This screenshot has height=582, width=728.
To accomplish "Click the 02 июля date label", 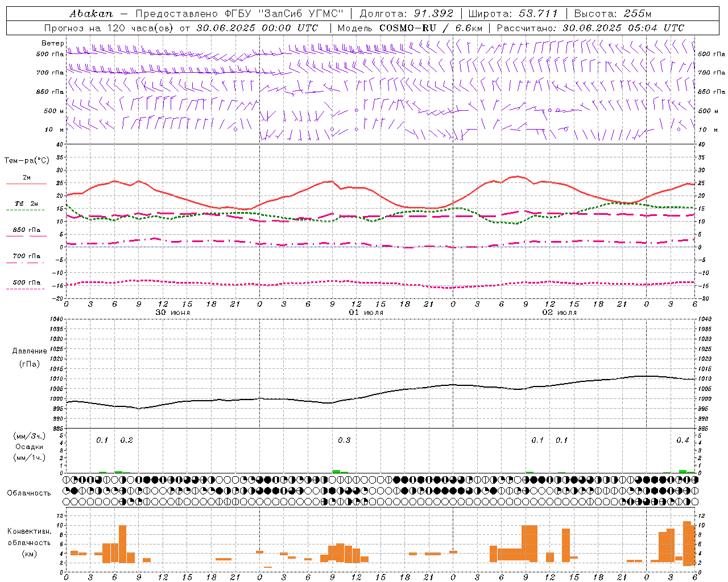I will [559, 313].
